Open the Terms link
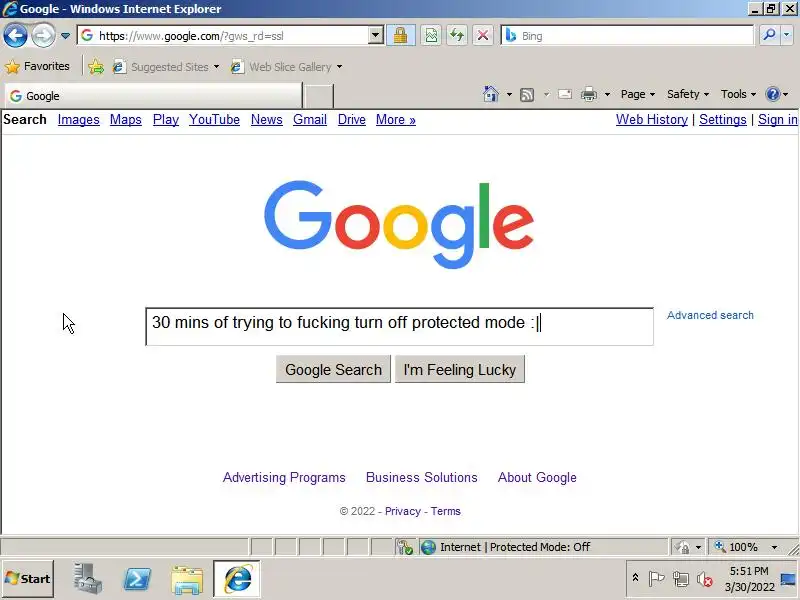Viewport: 800px width, 600px height. pyautogui.click(x=445, y=511)
